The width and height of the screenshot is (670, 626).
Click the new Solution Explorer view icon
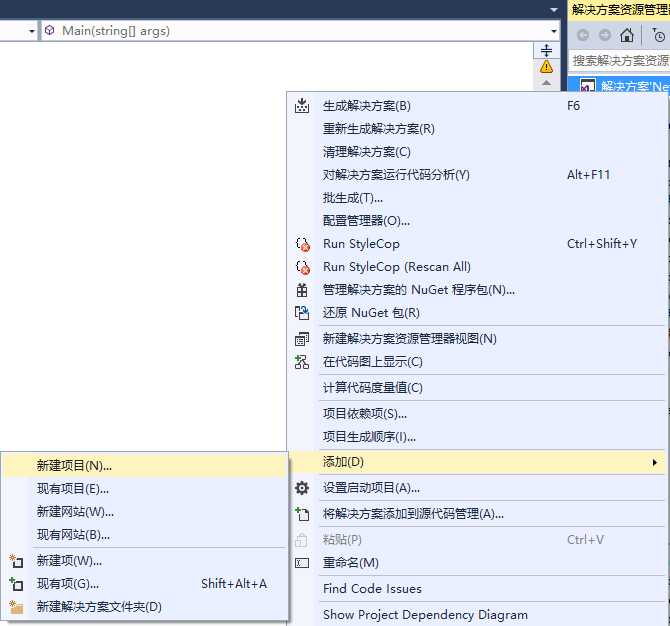pos(302,339)
